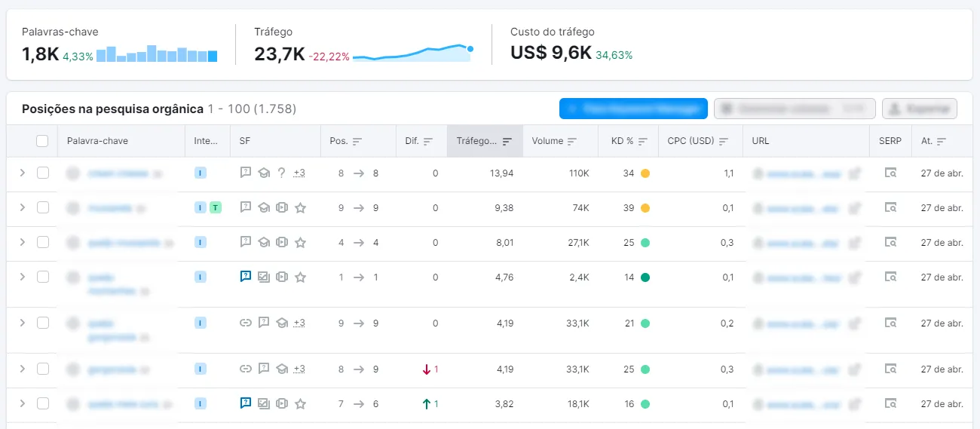Image resolution: width=980 pixels, height=429 pixels.
Task: Click the 110K volume cell
Action: (x=579, y=173)
